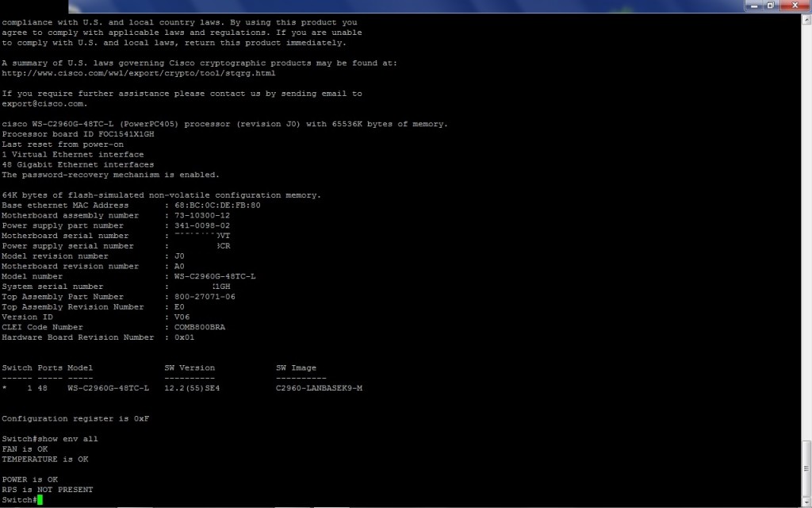This screenshot has height=508, width=812.
Task: Click the 'Switch#show env all' command line
Action: (50, 439)
